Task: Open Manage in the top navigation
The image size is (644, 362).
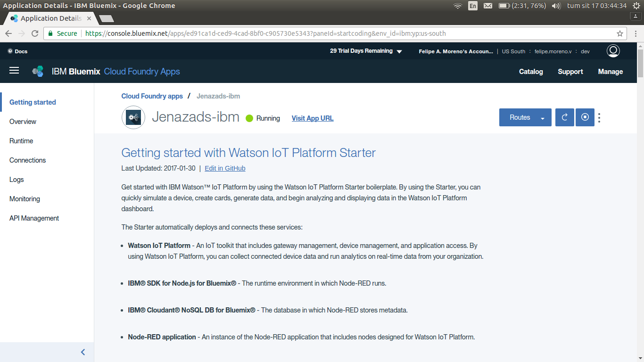Action: click(611, 72)
